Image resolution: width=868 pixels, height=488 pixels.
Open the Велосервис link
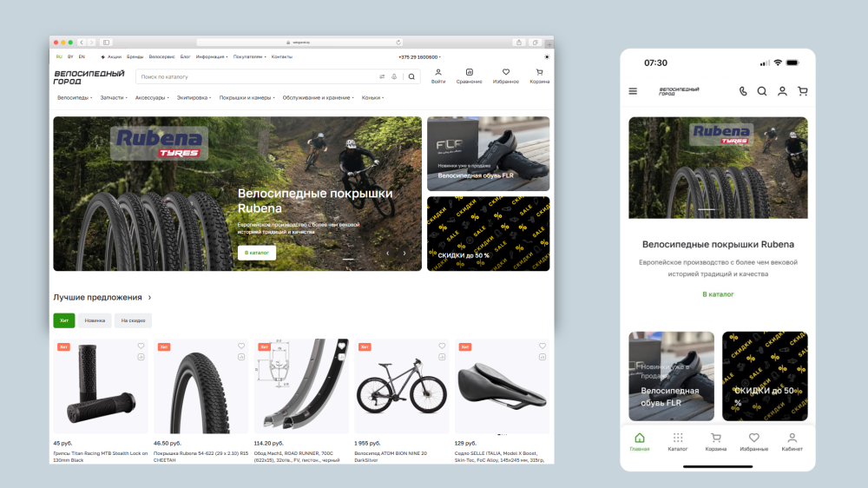[161, 57]
